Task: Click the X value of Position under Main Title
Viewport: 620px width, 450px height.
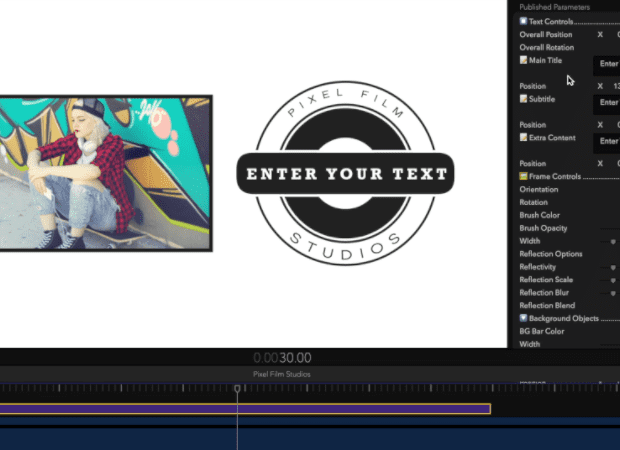Action: pyautogui.click(x=616, y=86)
